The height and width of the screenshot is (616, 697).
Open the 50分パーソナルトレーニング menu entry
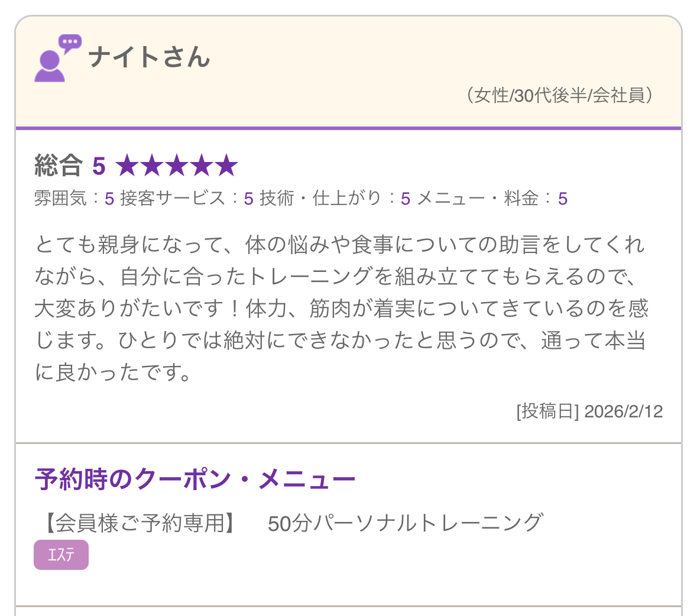tap(406, 523)
